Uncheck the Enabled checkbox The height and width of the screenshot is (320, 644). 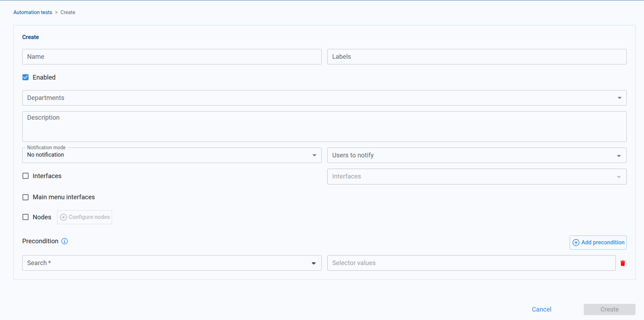[26, 77]
